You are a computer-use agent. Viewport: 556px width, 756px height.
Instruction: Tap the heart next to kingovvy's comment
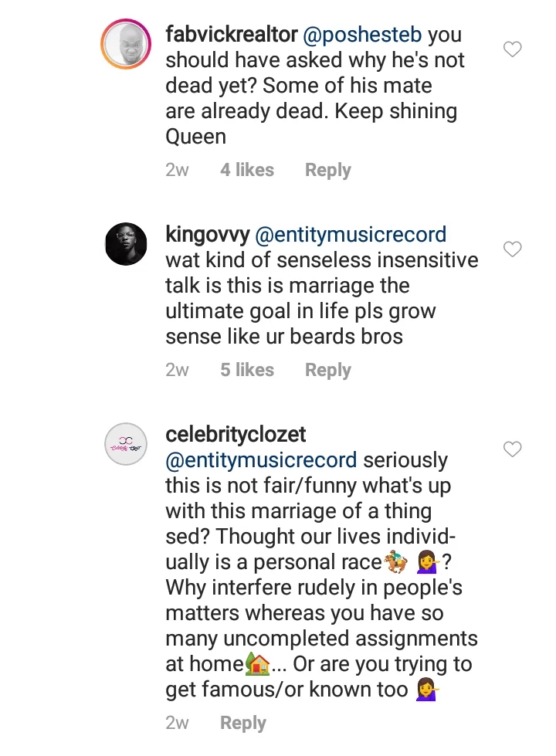pos(512,249)
